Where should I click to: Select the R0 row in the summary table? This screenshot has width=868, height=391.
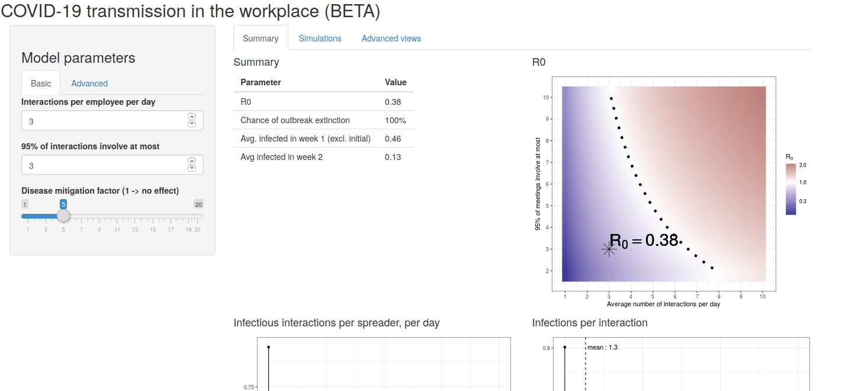[x=323, y=102]
